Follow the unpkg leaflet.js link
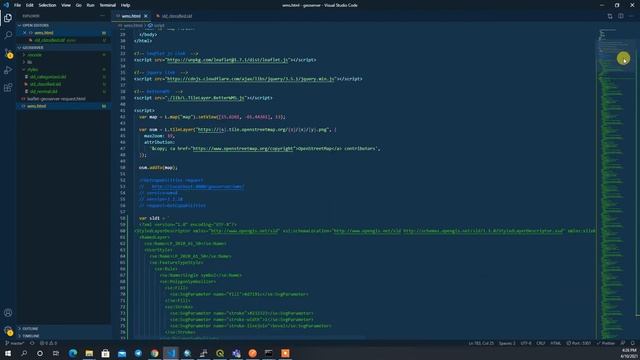 tap(227, 60)
